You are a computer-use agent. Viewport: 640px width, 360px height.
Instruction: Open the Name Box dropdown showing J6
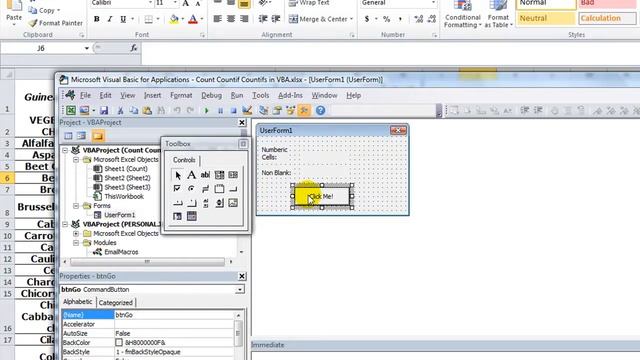tap(87, 48)
